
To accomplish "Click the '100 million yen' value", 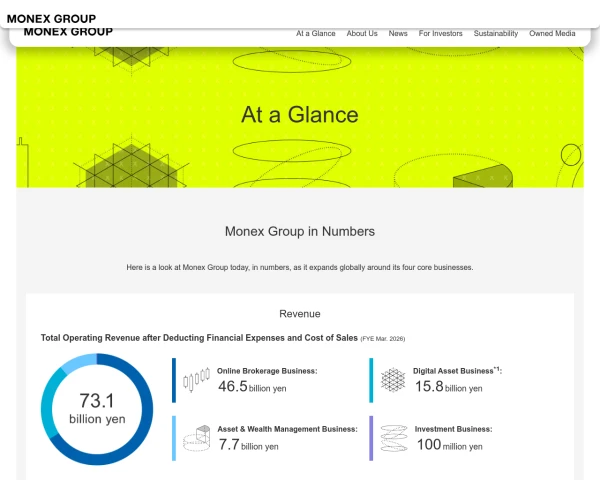I will coord(450,445).
